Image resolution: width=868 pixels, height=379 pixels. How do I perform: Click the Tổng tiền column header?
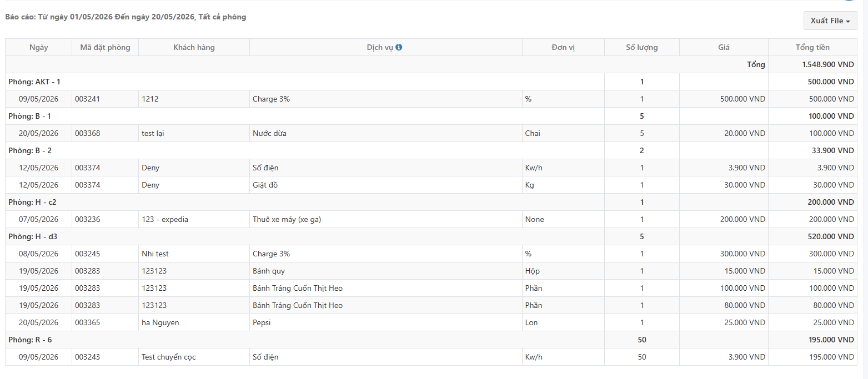(813, 47)
